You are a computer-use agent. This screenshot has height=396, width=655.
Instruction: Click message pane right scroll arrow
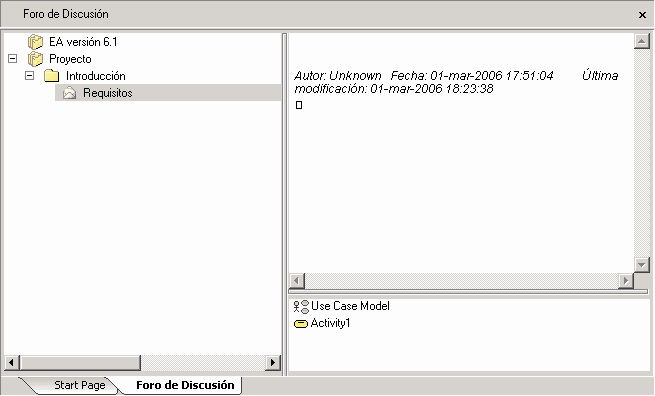(x=626, y=280)
